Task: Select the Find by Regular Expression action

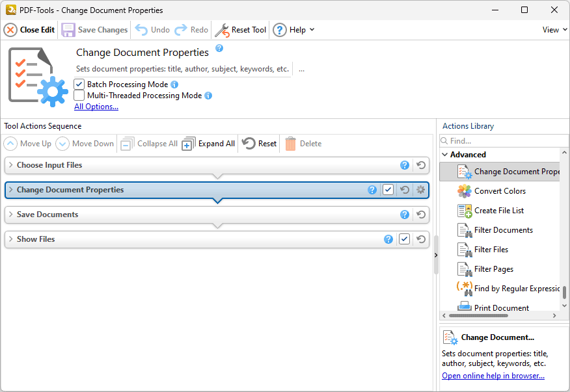Action: 500,289
